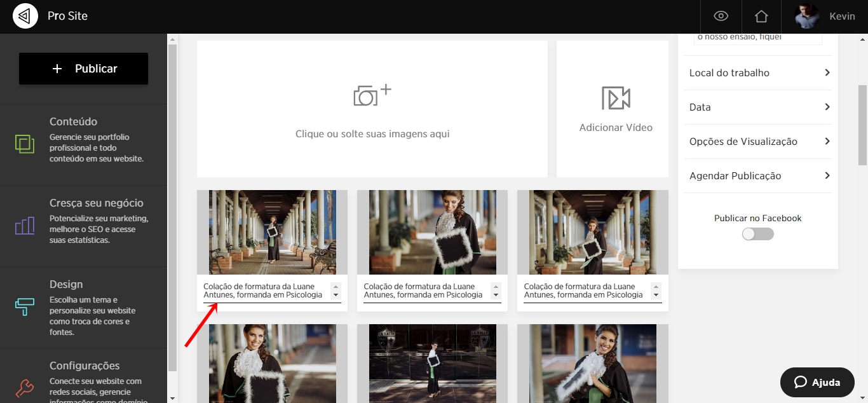Click the Pro Site triangle logo
868x403 pixels.
(x=25, y=17)
